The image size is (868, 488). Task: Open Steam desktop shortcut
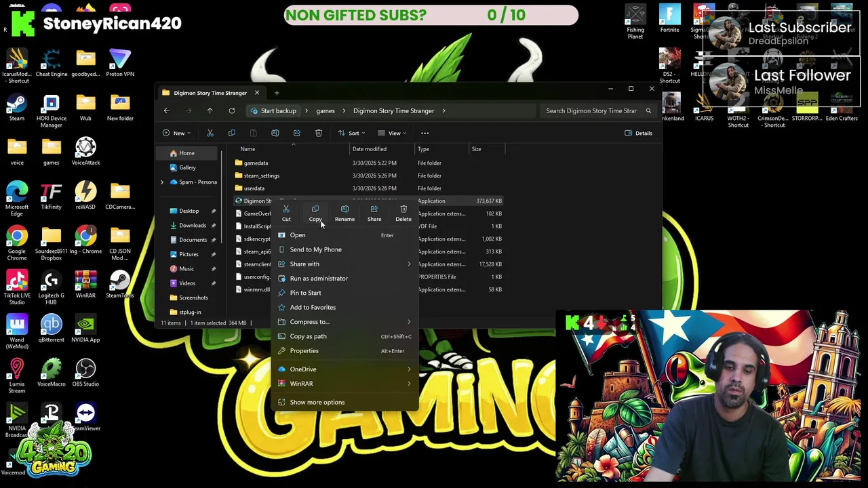point(17,108)
